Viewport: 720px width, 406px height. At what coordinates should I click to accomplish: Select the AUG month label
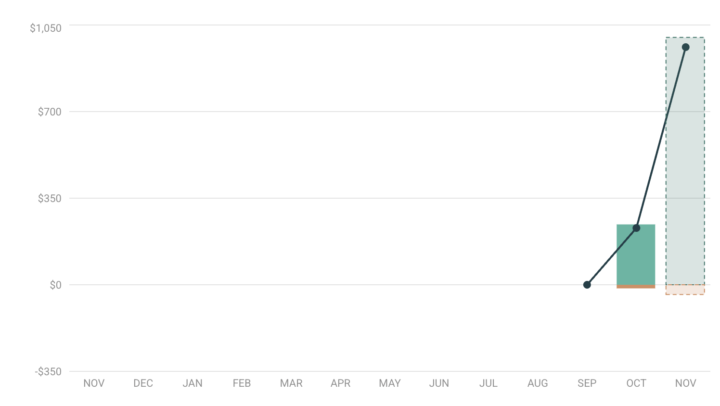pyautogui.click(x=537, y=384)
